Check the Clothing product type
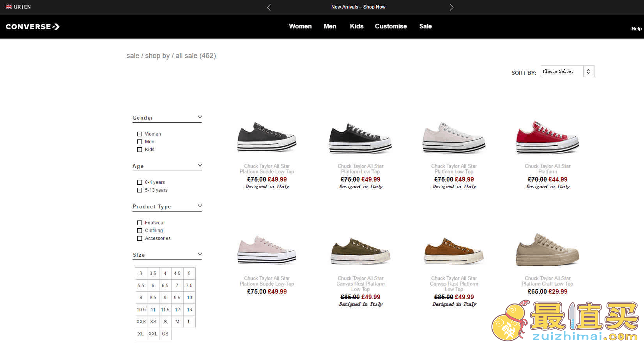The width and height of the screenshot is (644, 344). (x=140, y=231)
